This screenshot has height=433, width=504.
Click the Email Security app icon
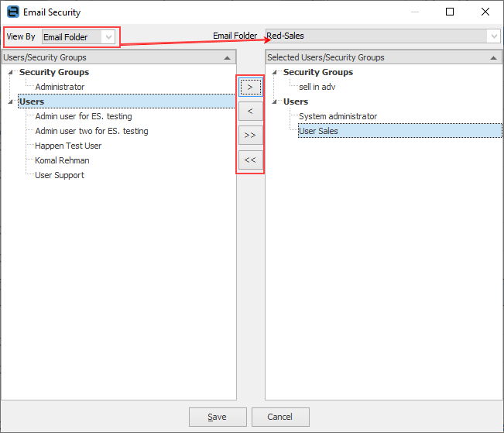point(13,12)
